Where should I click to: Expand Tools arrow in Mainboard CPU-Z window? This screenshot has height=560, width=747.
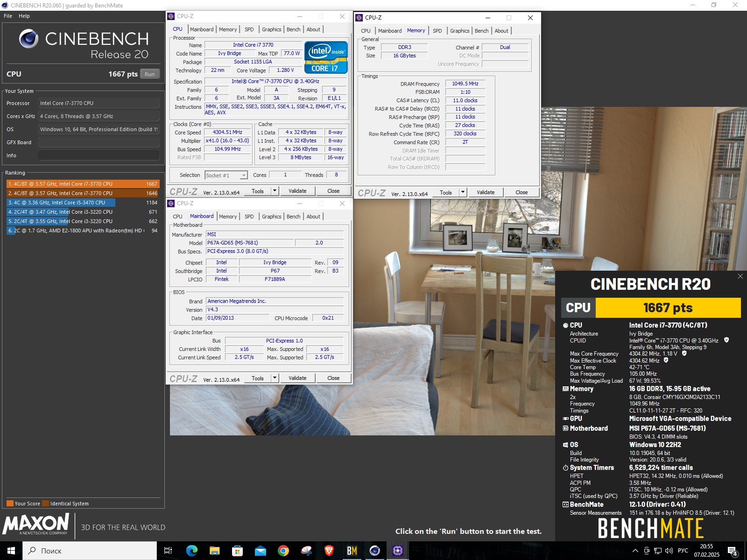pyautogui.click(x=275, y=378)
